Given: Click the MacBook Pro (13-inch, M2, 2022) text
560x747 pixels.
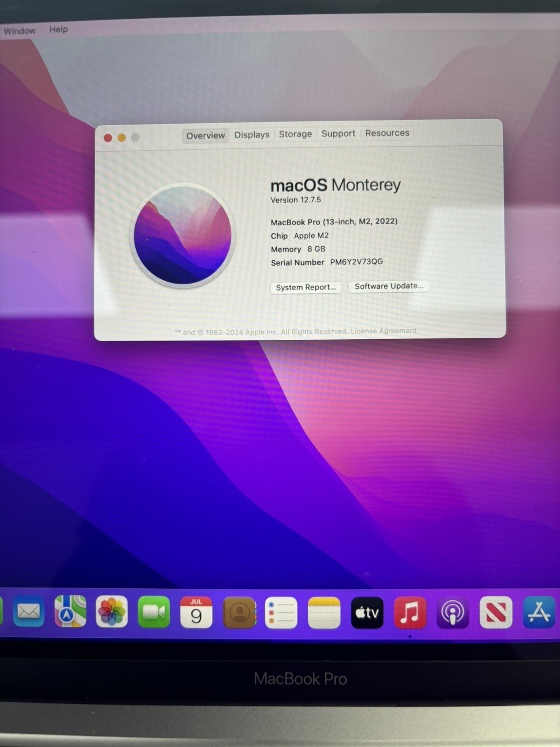Looking at the screenshot, I should coord(334,222).
